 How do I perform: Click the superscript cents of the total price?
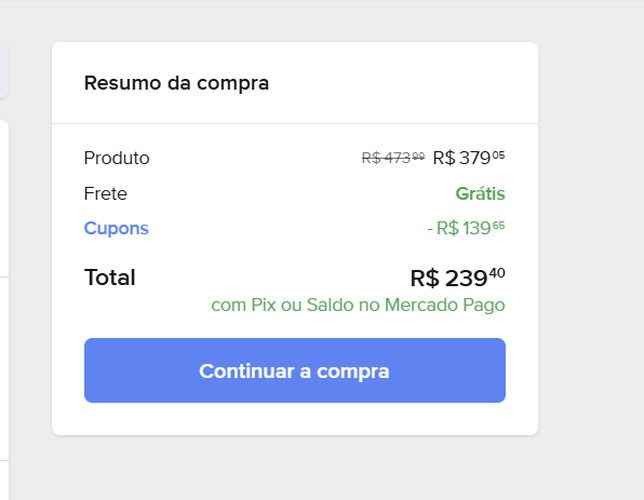[x=497, y=272]
